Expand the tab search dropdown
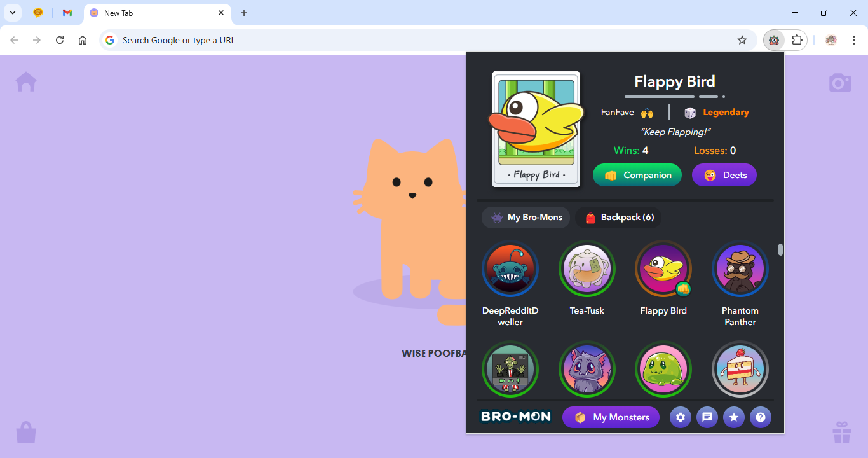 pyautogui.click(x=12, y=13)
